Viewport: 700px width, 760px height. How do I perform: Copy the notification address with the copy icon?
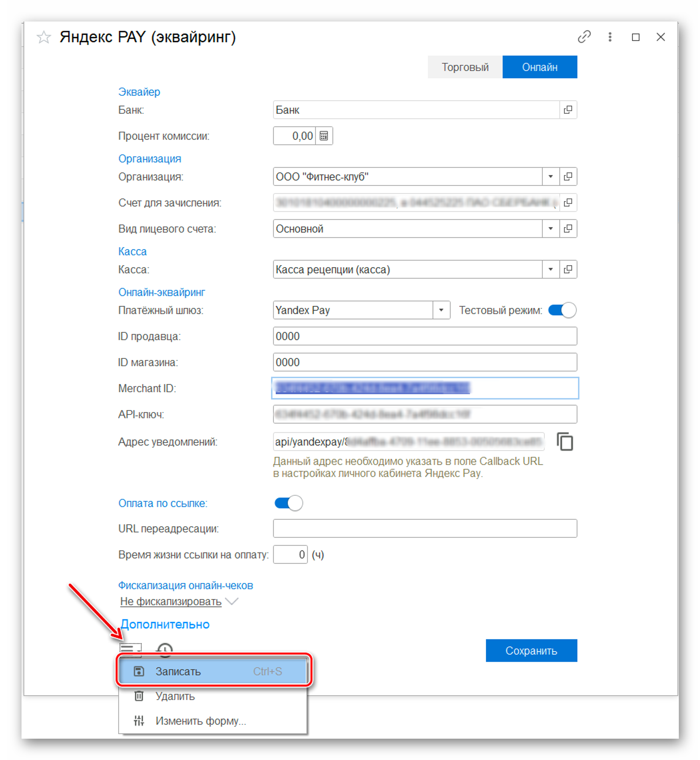tap(565, 442)
